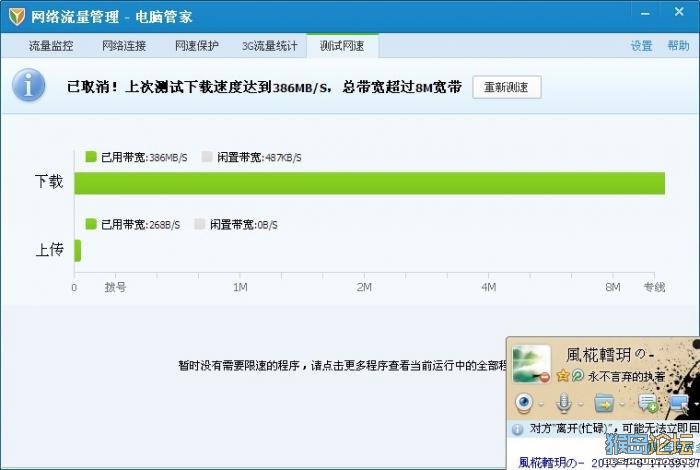Click contact name 風椛轌玥の- in chat header
The image size is (700, 470).
point(611,355)
